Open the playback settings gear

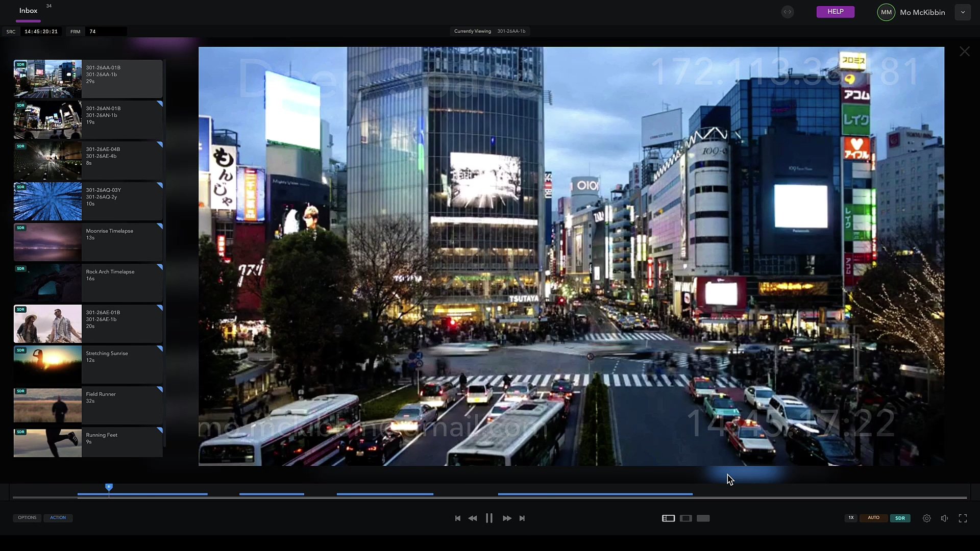[x=927, y=518]
